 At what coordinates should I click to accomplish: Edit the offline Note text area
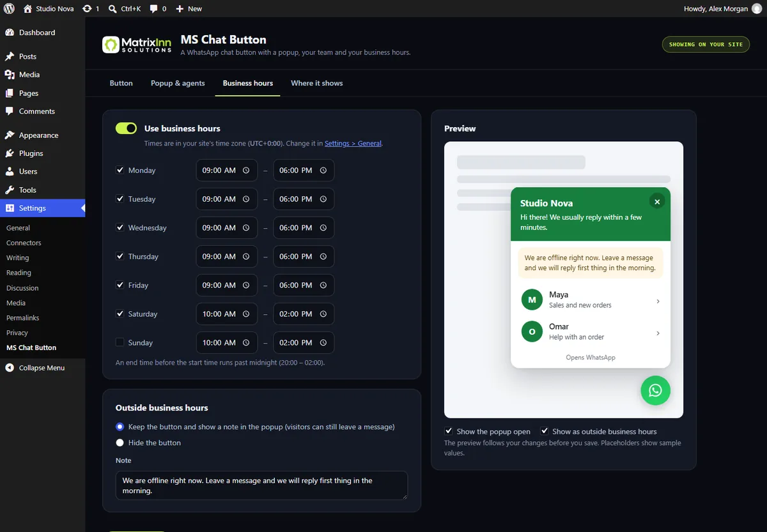coord(261,485)
